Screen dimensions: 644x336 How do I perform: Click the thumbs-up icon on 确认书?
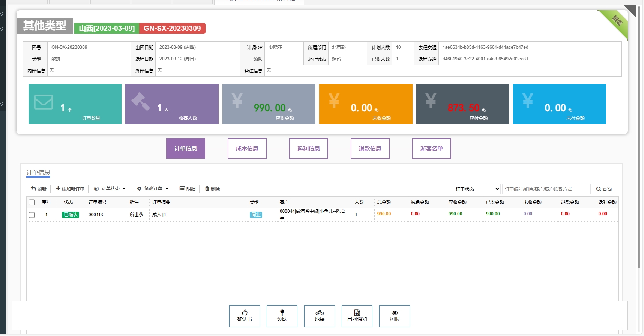pyautogui.click(x=245, y=312)
